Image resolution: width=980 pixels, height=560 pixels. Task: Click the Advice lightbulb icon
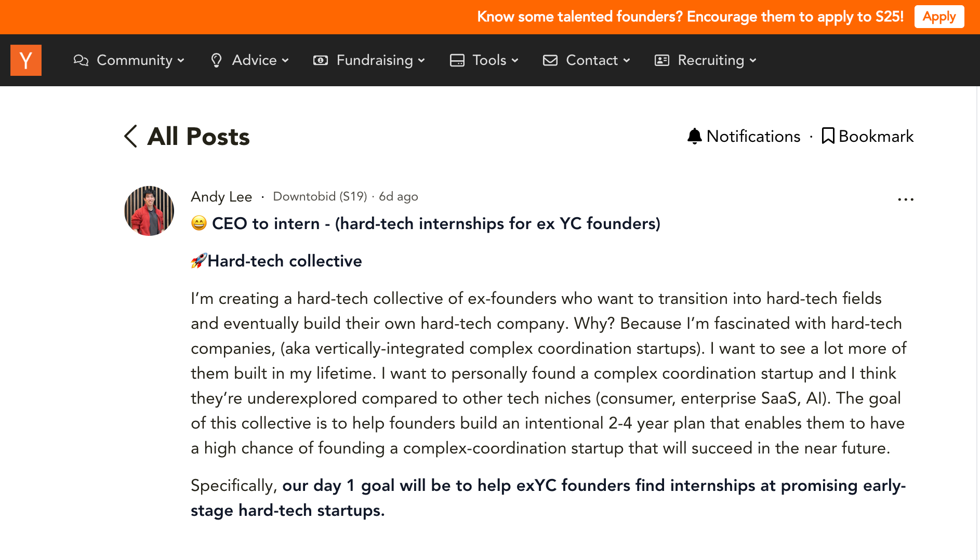click(x=217, y=60)
